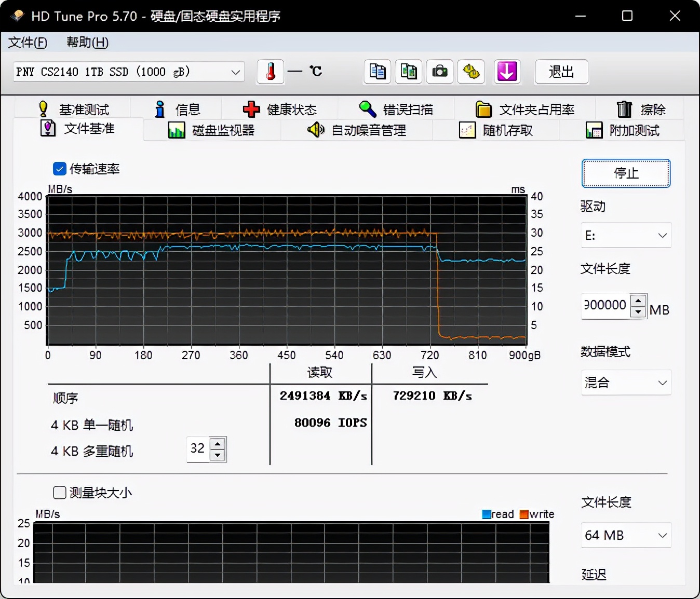
Task: Click the 停止 button to stop the test
Action: 625,173
